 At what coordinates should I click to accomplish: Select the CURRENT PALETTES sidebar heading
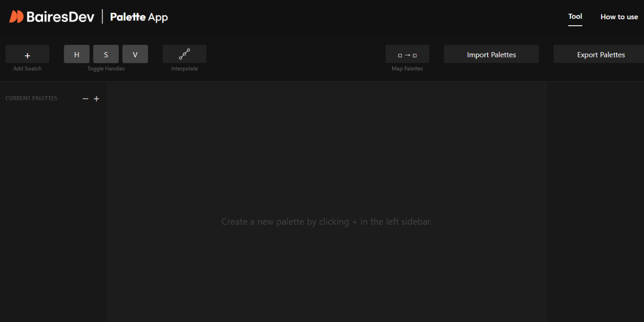point(31,99)
